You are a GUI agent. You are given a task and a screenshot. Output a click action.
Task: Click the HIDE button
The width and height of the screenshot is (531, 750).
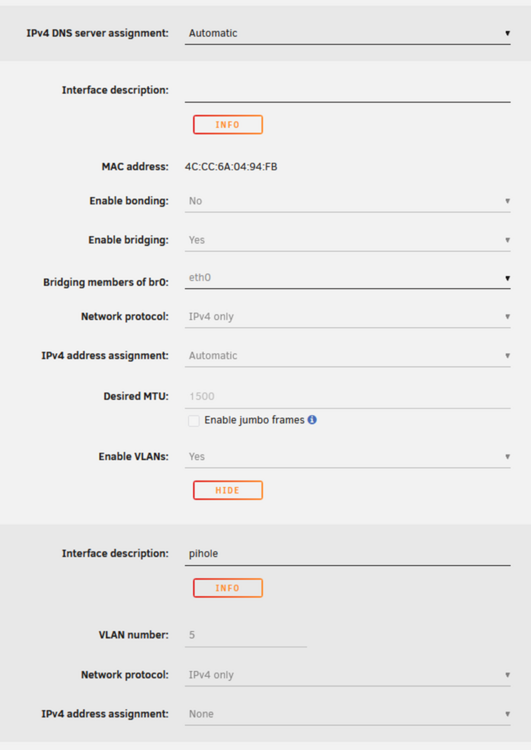(228, 490)
